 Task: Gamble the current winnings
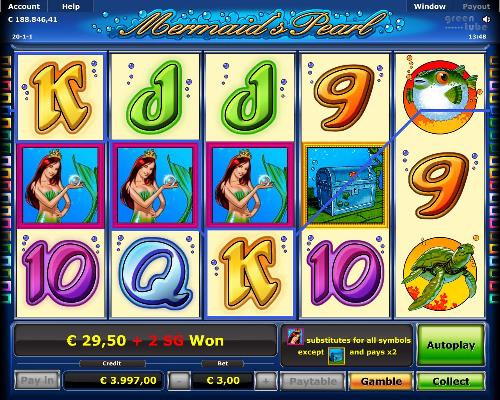coord(381,381)
